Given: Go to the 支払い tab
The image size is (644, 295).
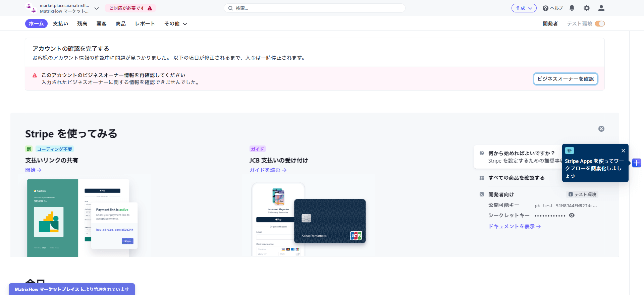Looking at the screenshot, I should (61, 23).
